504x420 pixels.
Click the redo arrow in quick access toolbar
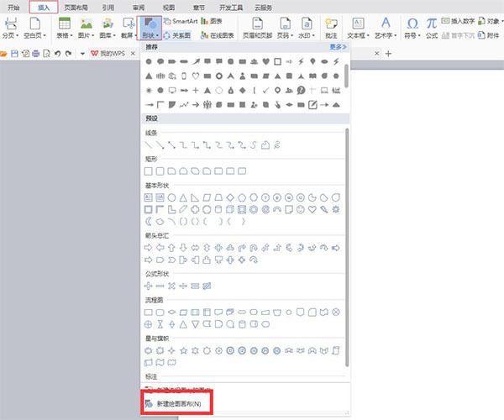[x=68, y=54]
